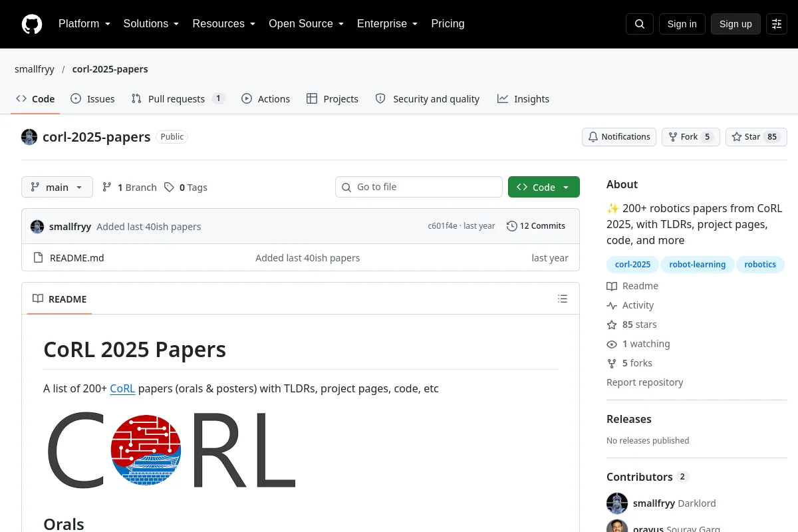The height and width of the screenshot is (532, 798).
Task: Open the Security and quality tab
Action: click(428, 98)
